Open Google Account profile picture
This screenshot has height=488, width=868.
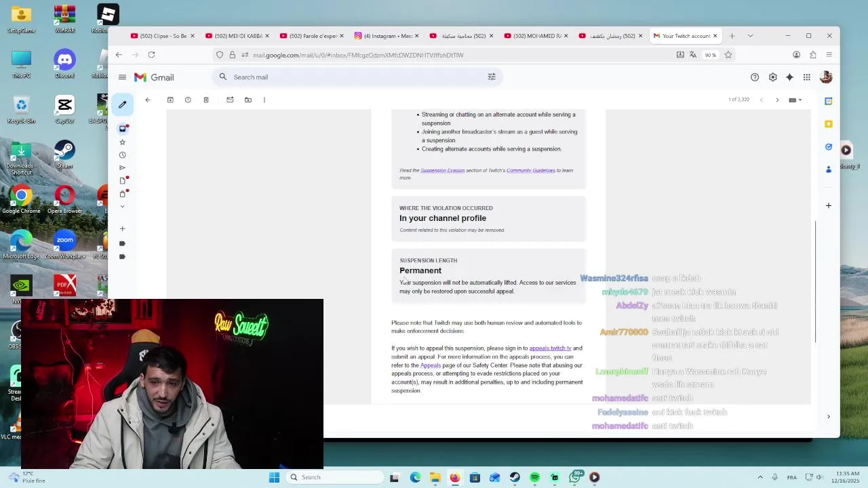pos(826,77)
